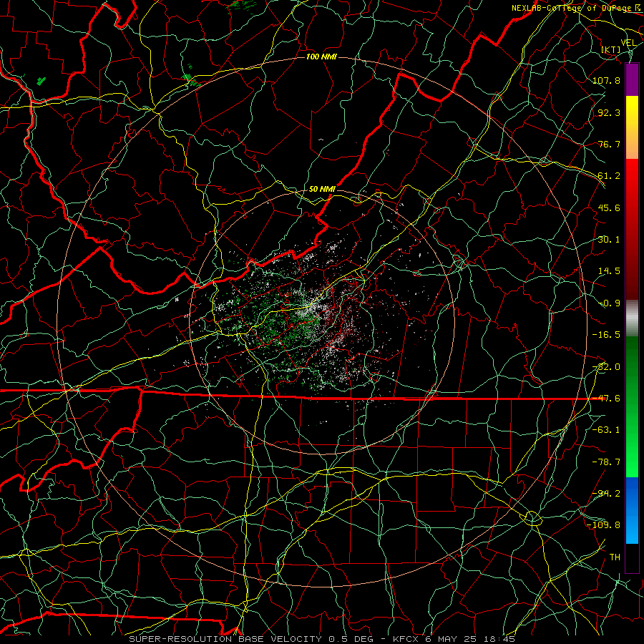Click the -32.0 velocity scale value
Screen dimensions: 644x644
(x=606, y=367)
